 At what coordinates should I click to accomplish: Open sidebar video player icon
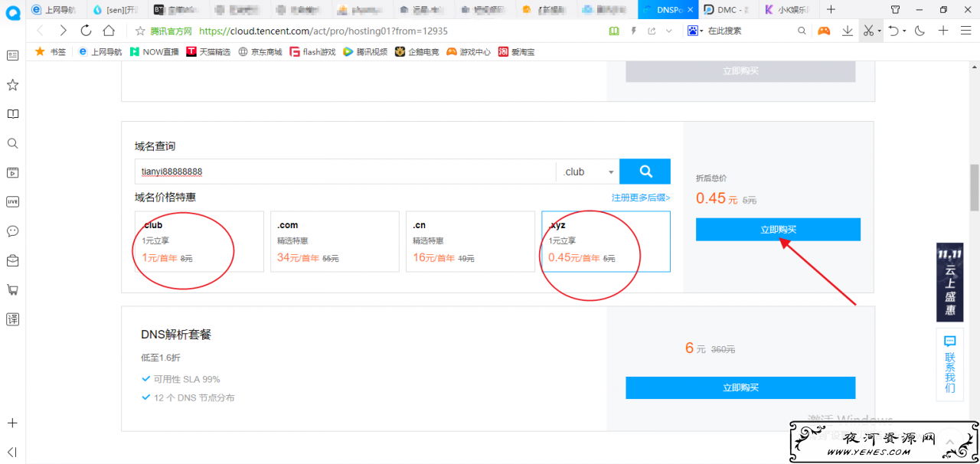12,172
